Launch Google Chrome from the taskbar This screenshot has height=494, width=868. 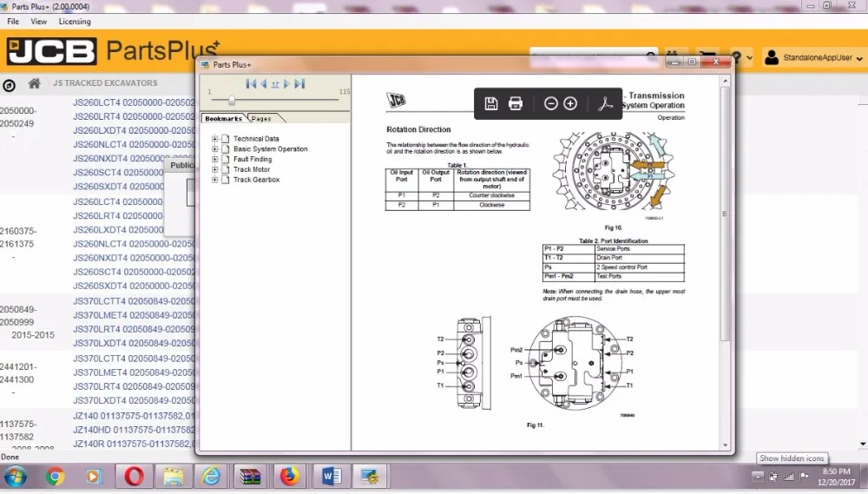55,477
